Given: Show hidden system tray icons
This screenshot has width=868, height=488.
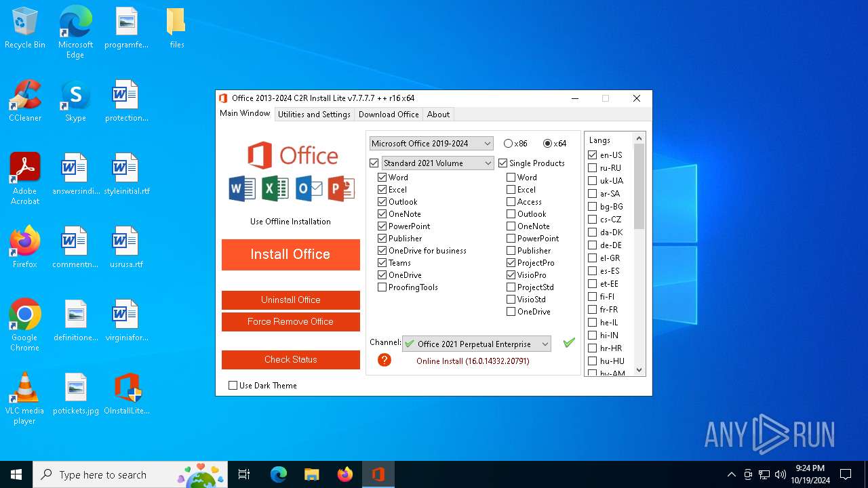Looking at the screenshot, I should coord(732,474).
